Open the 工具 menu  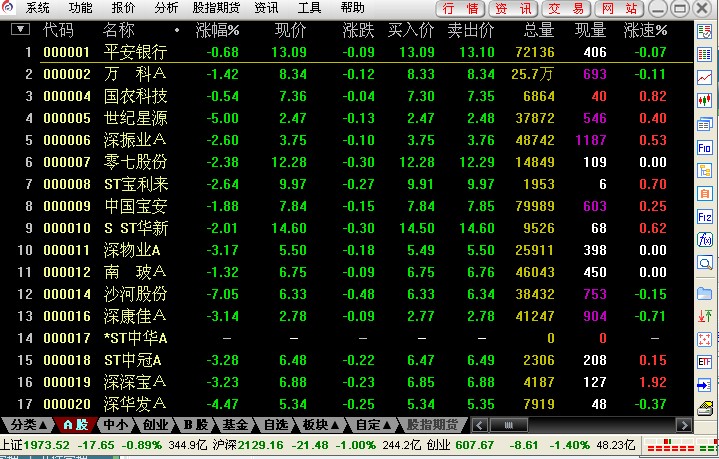310,8
